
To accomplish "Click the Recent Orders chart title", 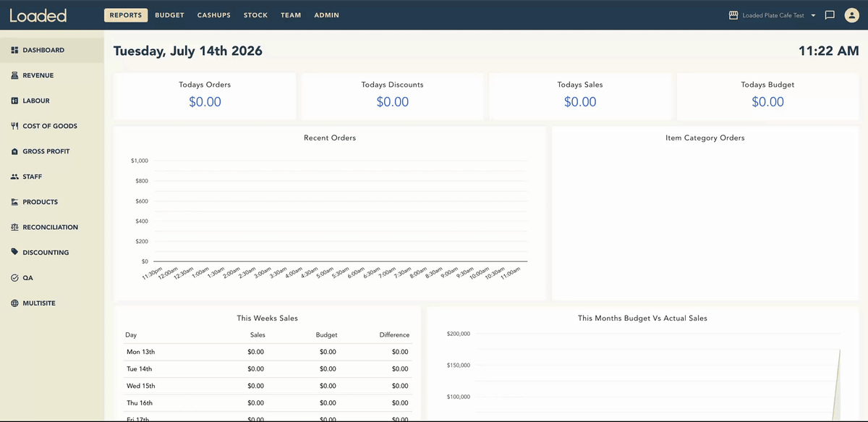I will pyautogui.click(x=330, y=138).
